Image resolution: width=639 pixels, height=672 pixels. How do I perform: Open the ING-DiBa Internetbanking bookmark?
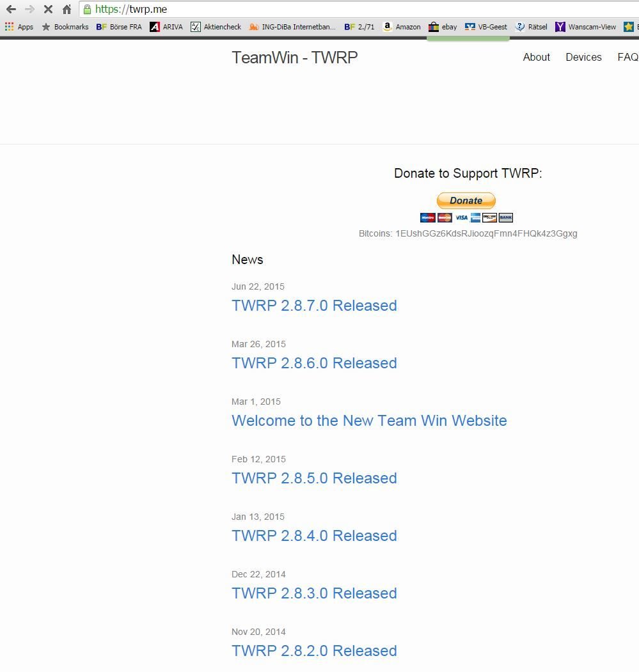[292, 27]
